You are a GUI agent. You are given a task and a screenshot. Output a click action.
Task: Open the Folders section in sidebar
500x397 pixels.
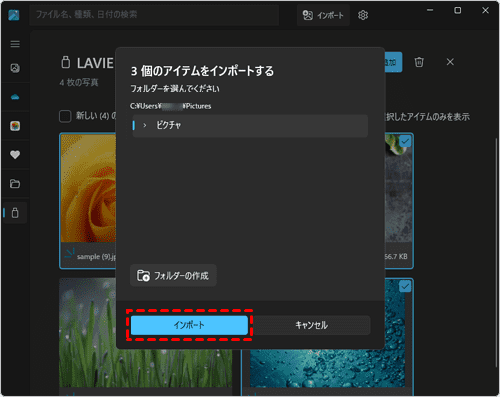15,184
